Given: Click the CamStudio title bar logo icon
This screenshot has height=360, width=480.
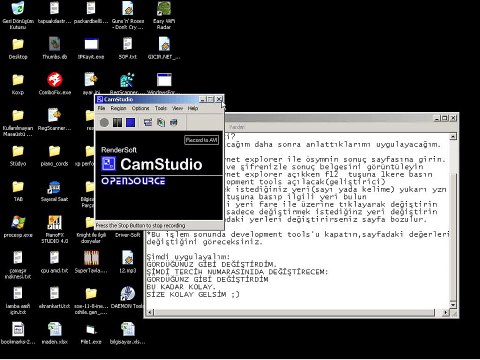Looking at the screenshot, I should (x=100, y=99).
